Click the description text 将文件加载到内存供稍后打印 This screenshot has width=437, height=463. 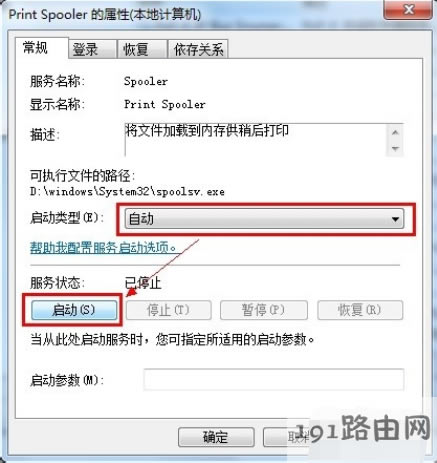(x=207, y=131)
